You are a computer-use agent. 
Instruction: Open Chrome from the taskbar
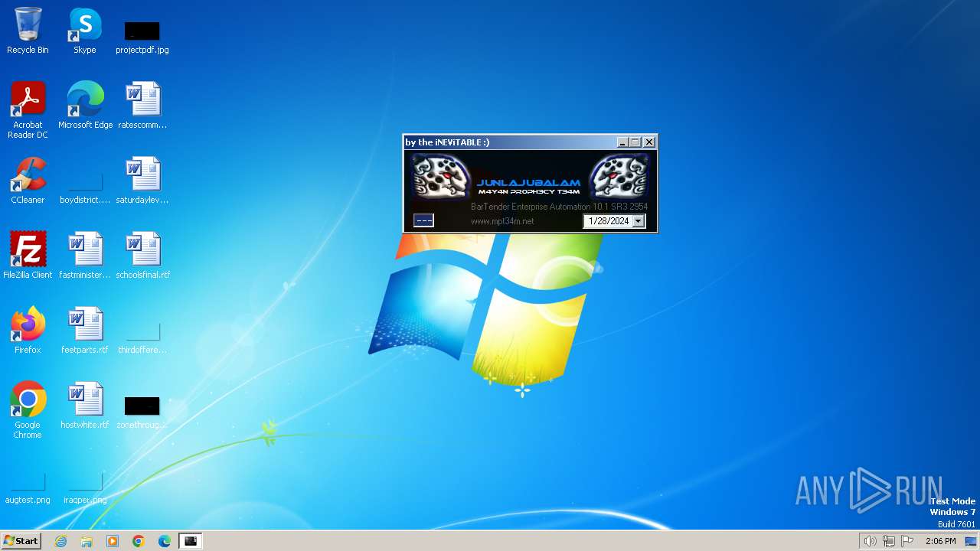coord(139,541)
